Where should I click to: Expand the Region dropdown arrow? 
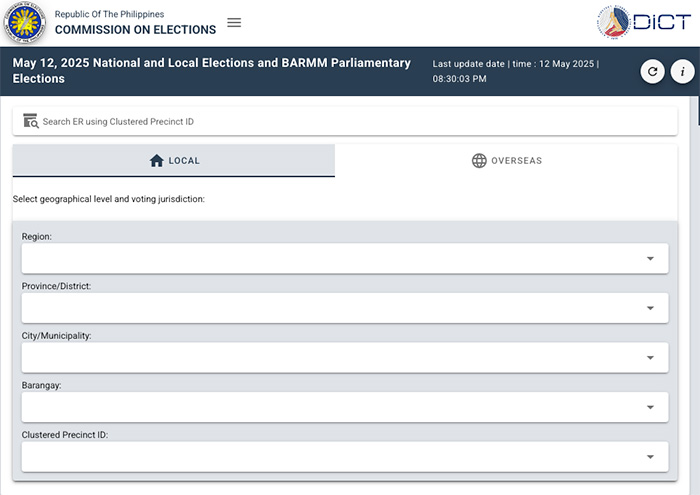click(650, 258)
